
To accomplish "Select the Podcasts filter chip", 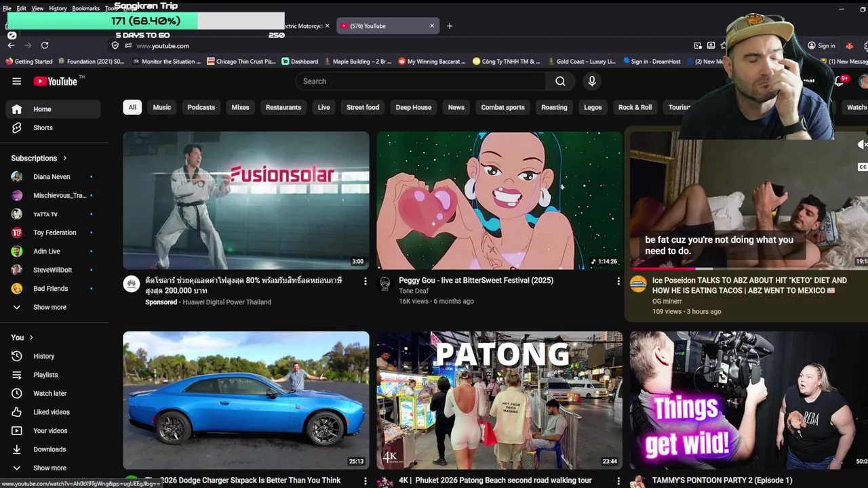I will click(x=201, y=107).
